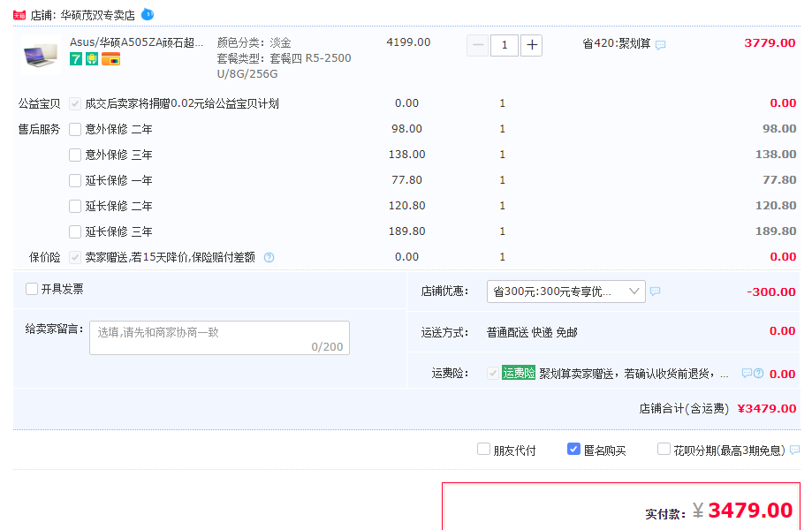Open comment bubble next to 省420:聚划算
Image resolution: width=812 pixels, height=530 pixels.
point(661,45)
